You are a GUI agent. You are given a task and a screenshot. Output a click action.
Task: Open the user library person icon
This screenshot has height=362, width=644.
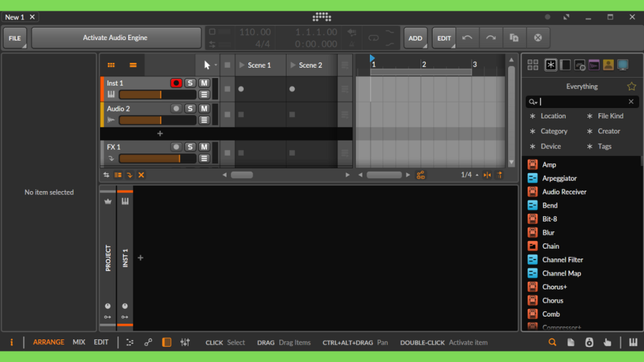608,65
